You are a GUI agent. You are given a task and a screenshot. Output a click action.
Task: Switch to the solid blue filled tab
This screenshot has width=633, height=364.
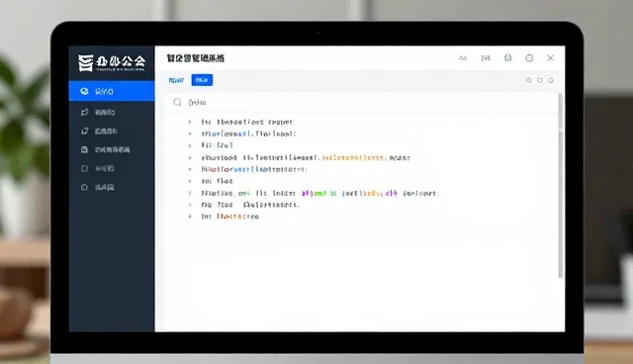[x=202, y=80]
